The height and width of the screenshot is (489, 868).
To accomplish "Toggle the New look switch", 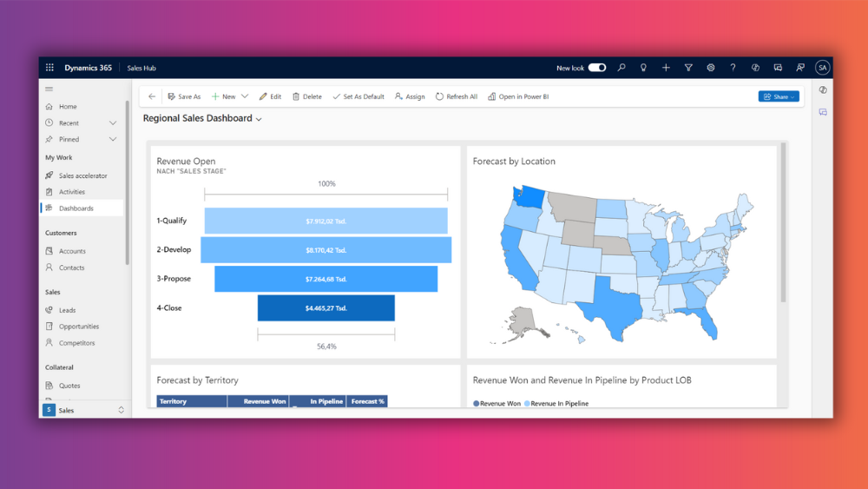I will [x=597, y=68].
